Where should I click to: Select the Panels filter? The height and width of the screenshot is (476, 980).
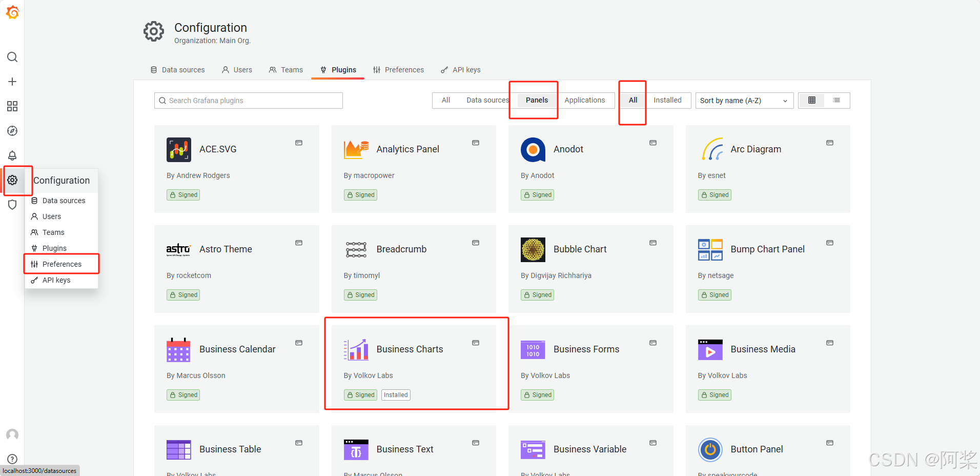tap(537, 100)
